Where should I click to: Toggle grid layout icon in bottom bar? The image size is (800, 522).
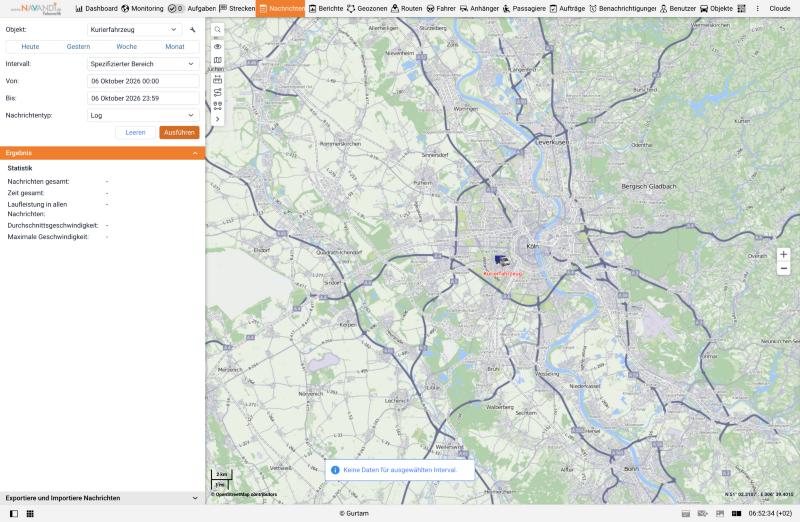[x=30, y=513]
